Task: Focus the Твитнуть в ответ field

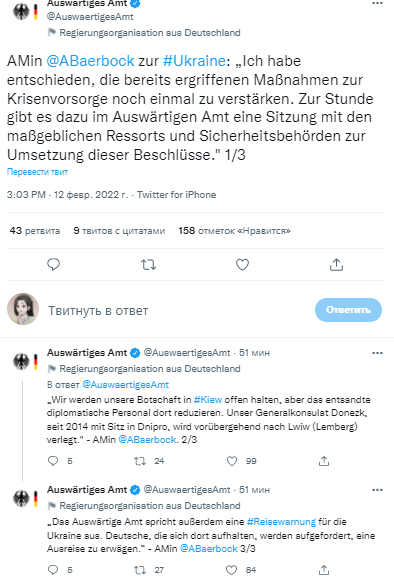Action: point(178,310)
